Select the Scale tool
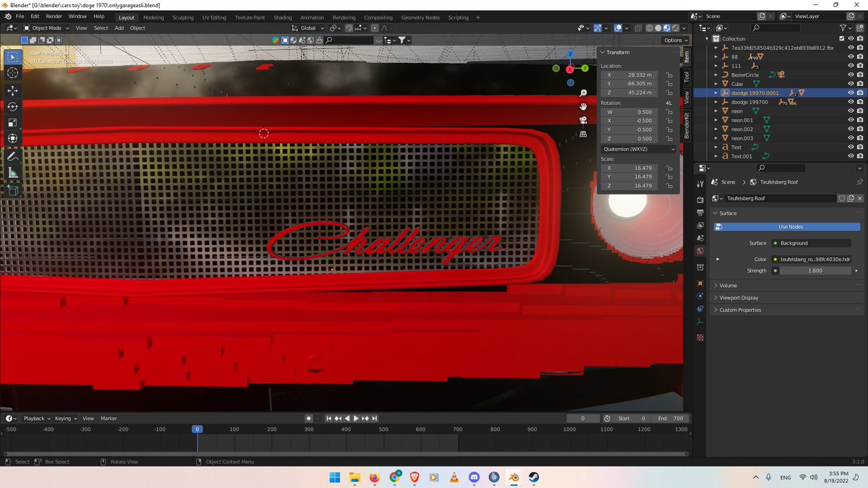The height and width of the screenshot is (488, 868). coord(12,122)
